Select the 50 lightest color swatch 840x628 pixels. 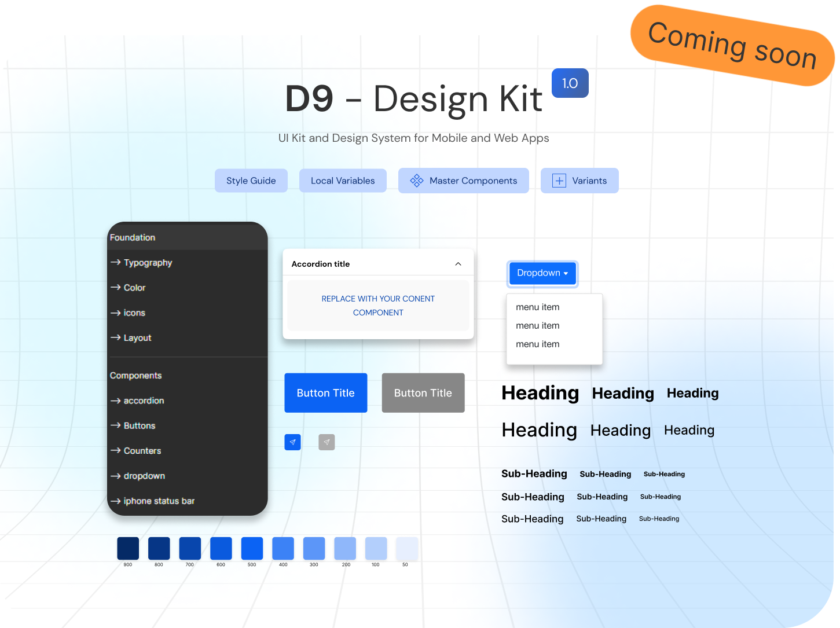tap(407, 548)
